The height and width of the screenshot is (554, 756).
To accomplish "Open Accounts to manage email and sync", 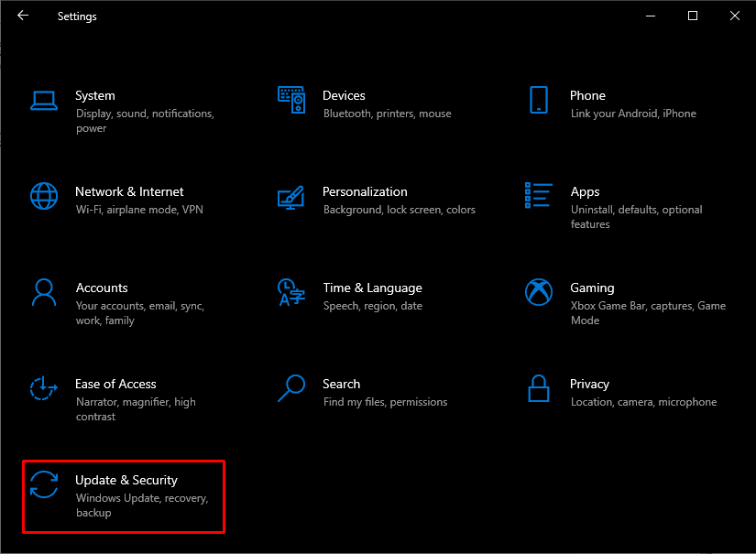I will pyautogui.click(x=102, y=288).
